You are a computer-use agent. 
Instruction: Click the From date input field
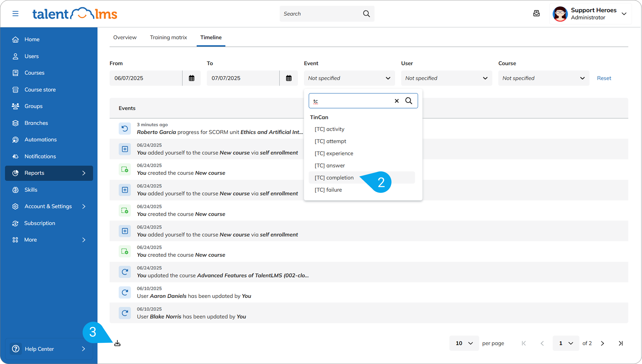[x=146, y=78]
